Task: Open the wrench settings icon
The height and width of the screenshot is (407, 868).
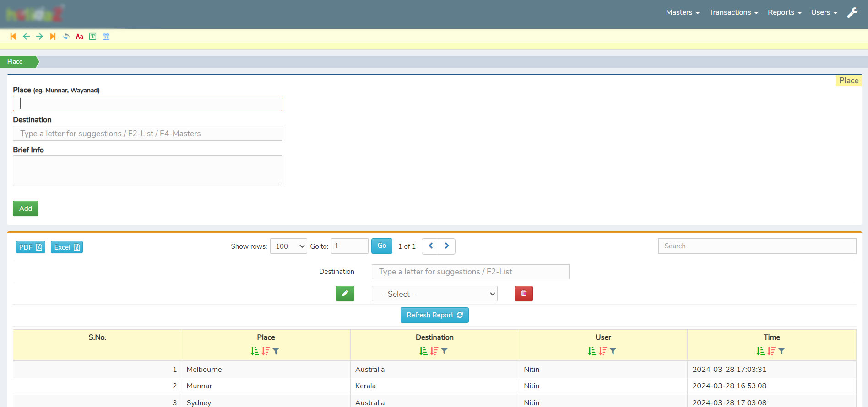Action: point(852,13)
